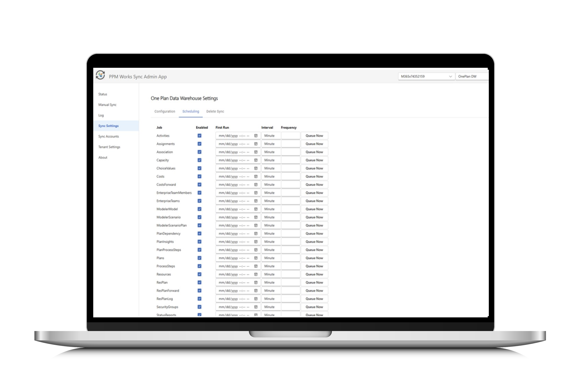This screenshot has width=581, height=392.
Task: Open calendar picker for Costs first run
Action: (x=256, y=176)
